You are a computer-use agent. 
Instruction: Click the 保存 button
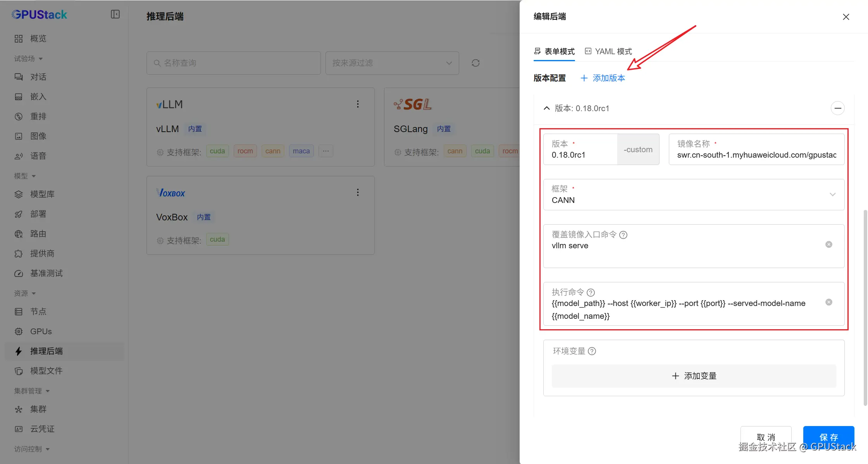coord(828,437)
